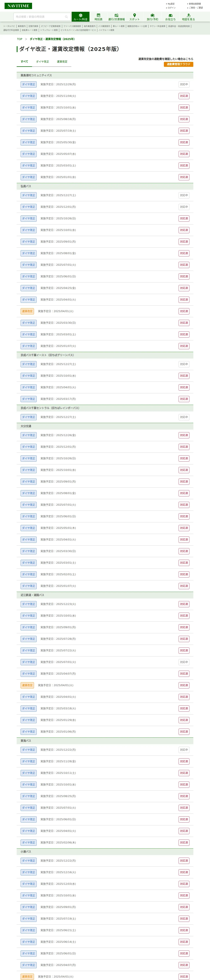Open the 地図を見る map icon
Screen dimensions: 210x980
(188, 17)
